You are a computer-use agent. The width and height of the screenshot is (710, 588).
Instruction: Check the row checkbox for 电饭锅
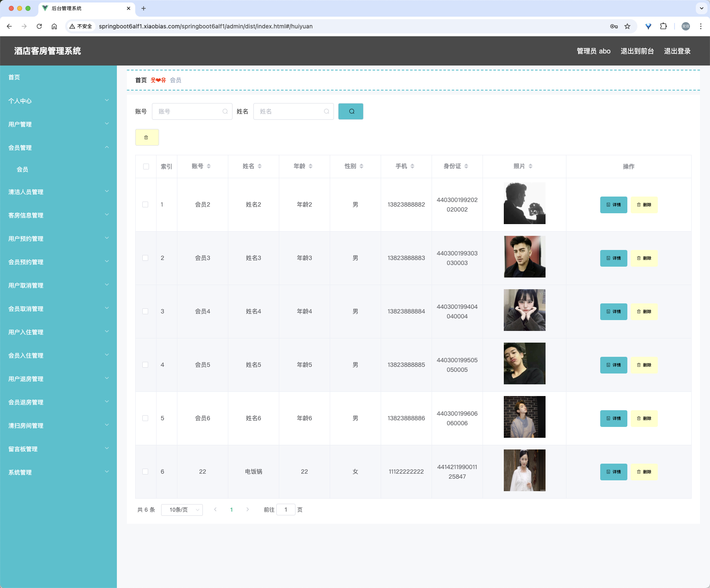click(145, 472)
